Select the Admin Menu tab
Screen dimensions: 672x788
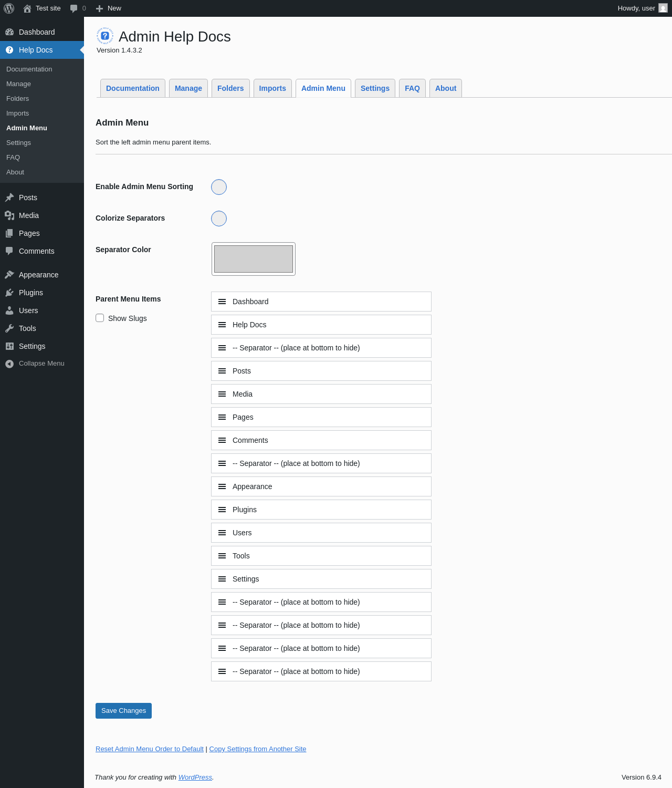click(x=323, y=88)
